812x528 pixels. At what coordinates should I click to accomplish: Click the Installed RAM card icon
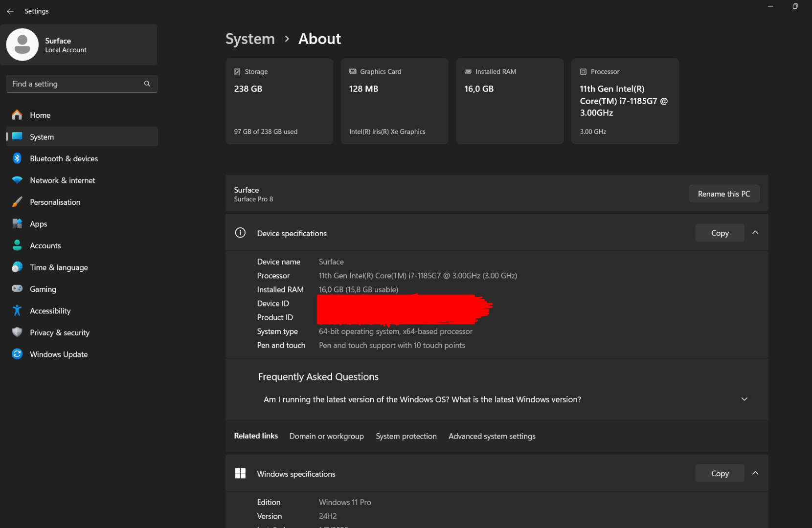pyautogui.click(x=468, y=71)
